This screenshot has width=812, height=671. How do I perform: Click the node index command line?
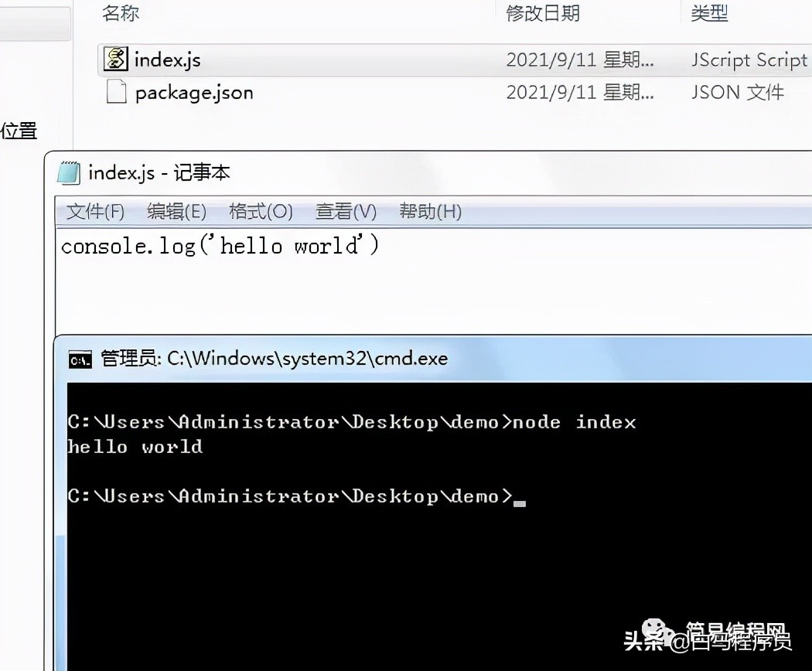point(352,423)
